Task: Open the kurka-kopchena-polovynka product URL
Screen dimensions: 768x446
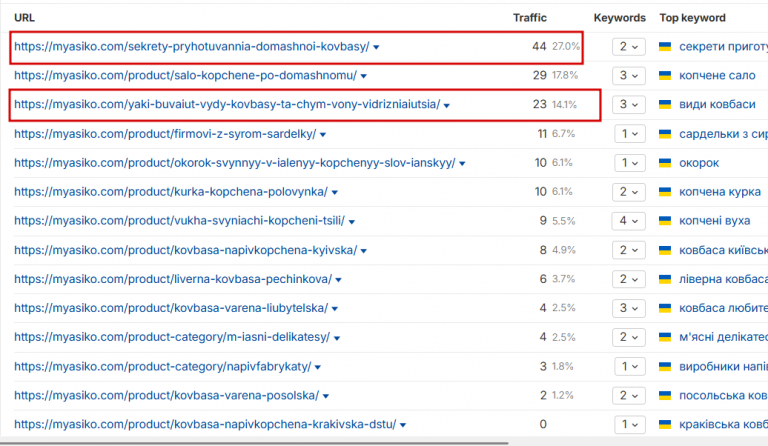Action: click(171, 191)
